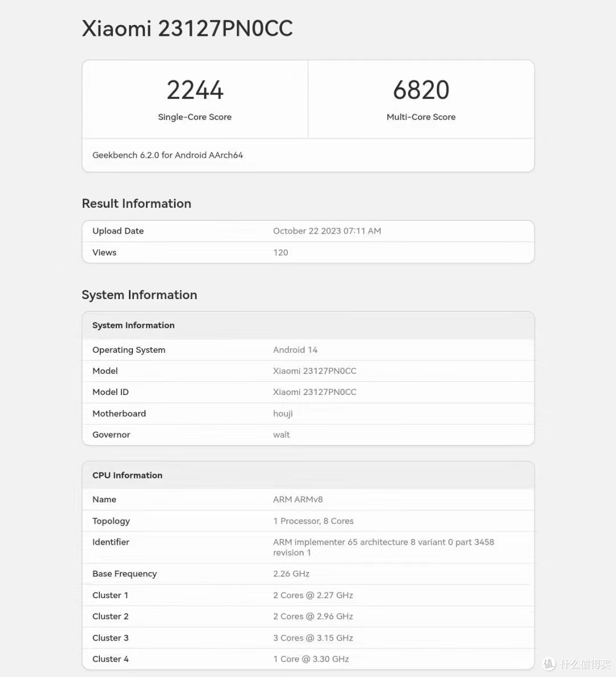The height and width of the screenshot is (677, 616).
Task: Select the Android 14 value
Action: pos(295,350)
